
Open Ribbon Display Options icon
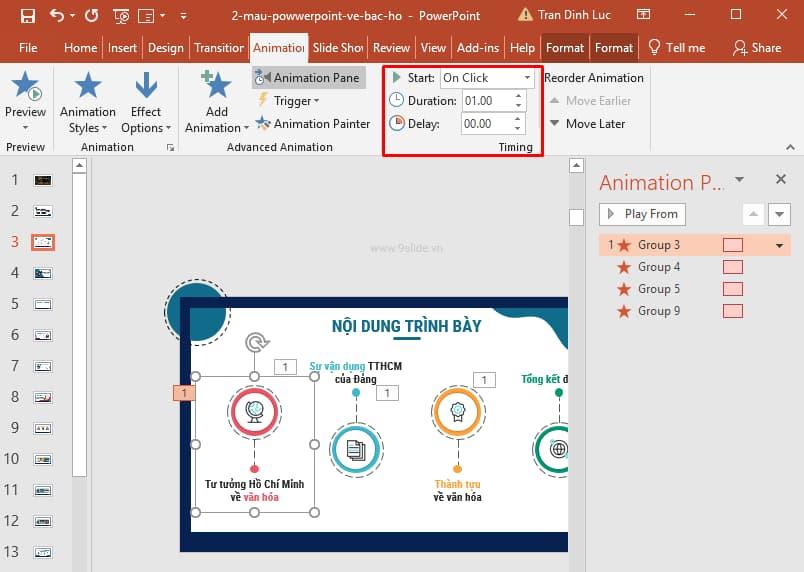point(644,14)
